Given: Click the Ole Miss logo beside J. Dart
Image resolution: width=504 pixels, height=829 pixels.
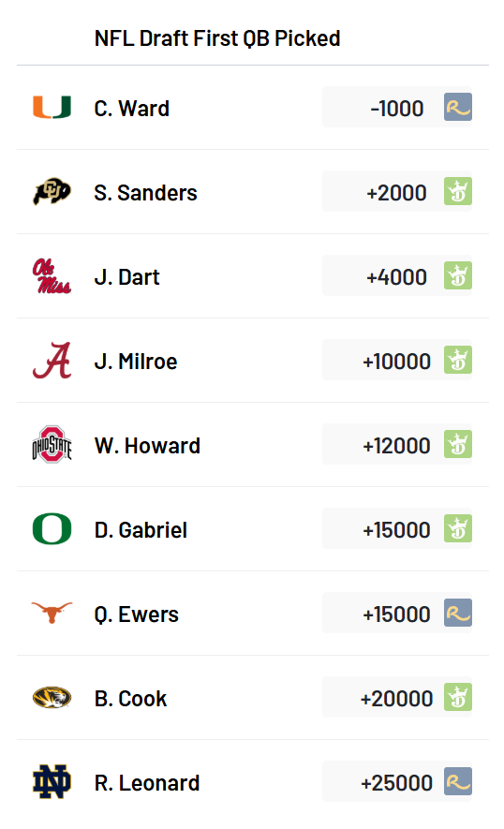Looking at the screenshot, I should 52,276.
